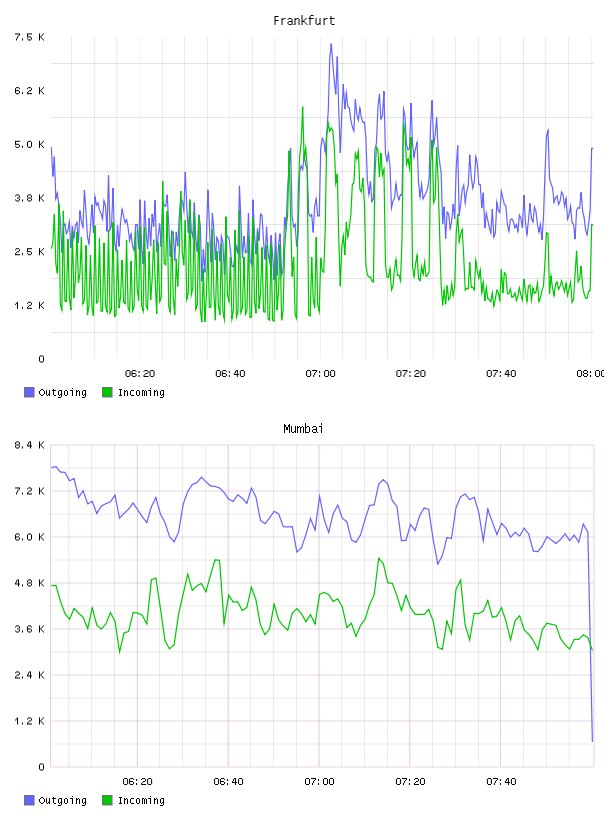608x816 pixels.
Task: Click 07:20 time label on Frankfurt chart
Action: click(x=411, y=374)
